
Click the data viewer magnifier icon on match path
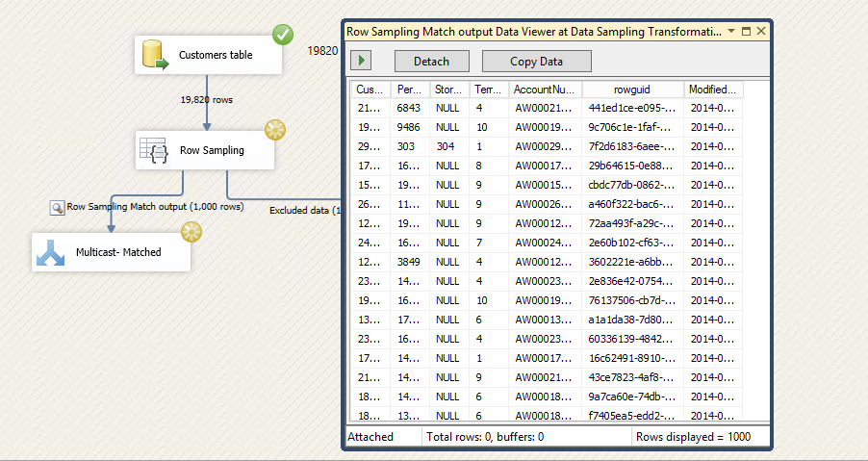(x=57, y=208)
